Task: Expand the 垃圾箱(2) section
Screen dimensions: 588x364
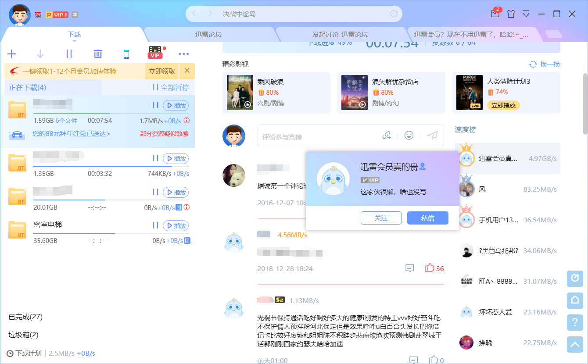Action: pyautogui.click(x=23, y=335)
